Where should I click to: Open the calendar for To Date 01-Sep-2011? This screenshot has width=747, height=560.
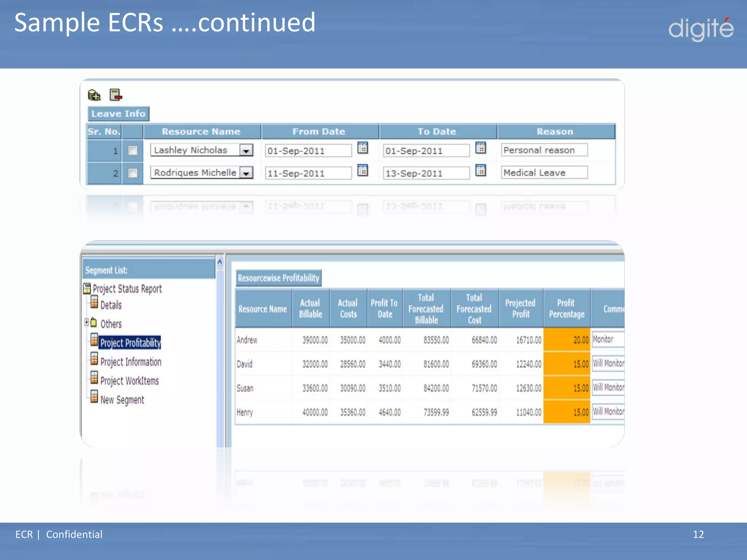click(481, 148)
